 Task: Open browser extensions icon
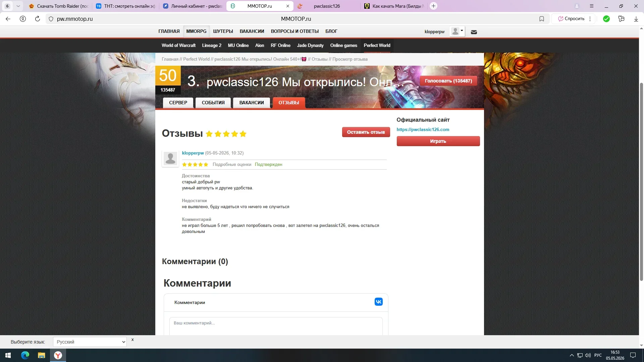tap(621, 19)
